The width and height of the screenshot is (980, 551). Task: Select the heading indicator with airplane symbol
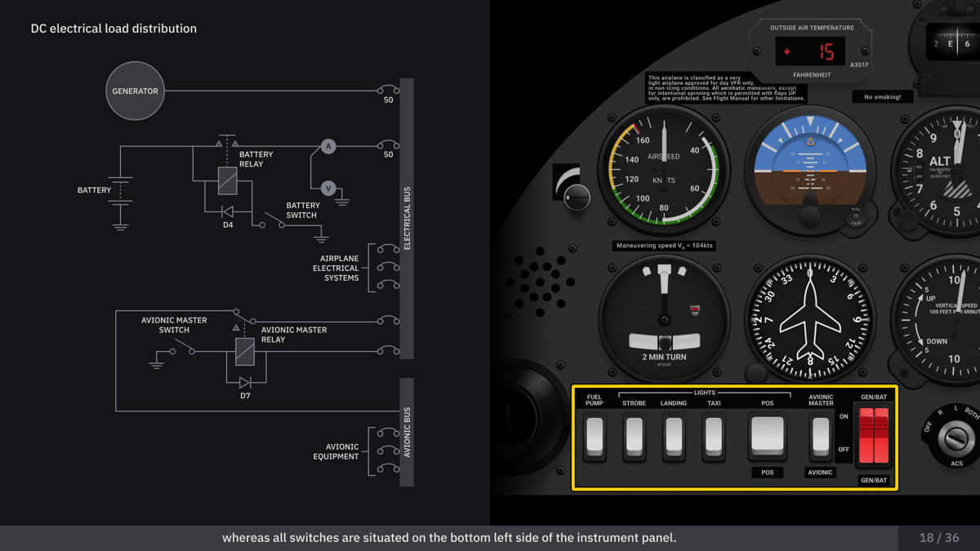point(809,318)
